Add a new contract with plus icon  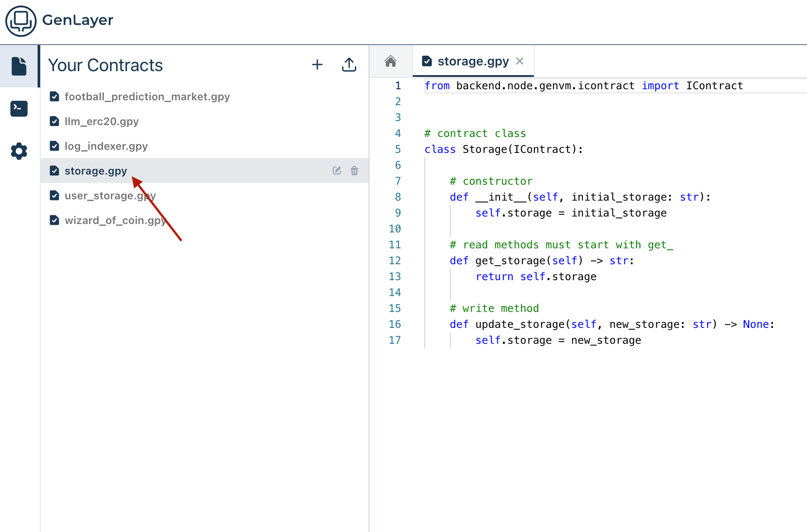(x=317, y=65)
